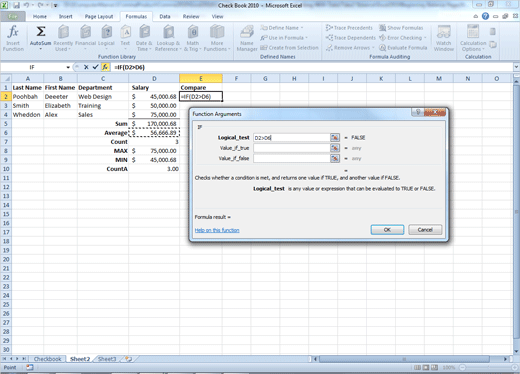Open the Insert Function icon
This screenshot has width=520, height=374.
13,32
